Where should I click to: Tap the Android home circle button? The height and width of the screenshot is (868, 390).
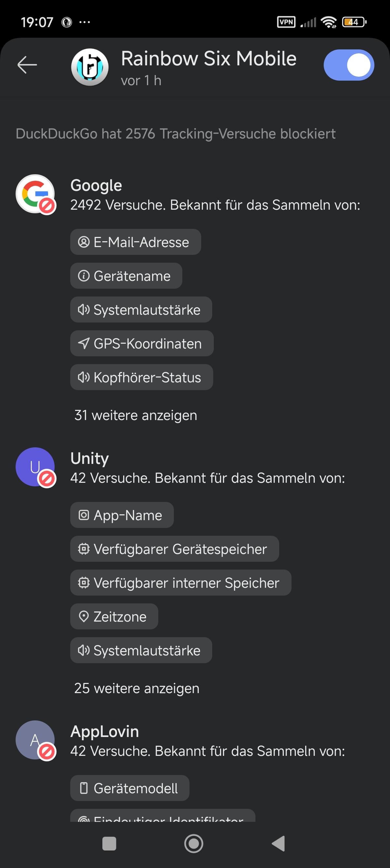click(194, 844)
